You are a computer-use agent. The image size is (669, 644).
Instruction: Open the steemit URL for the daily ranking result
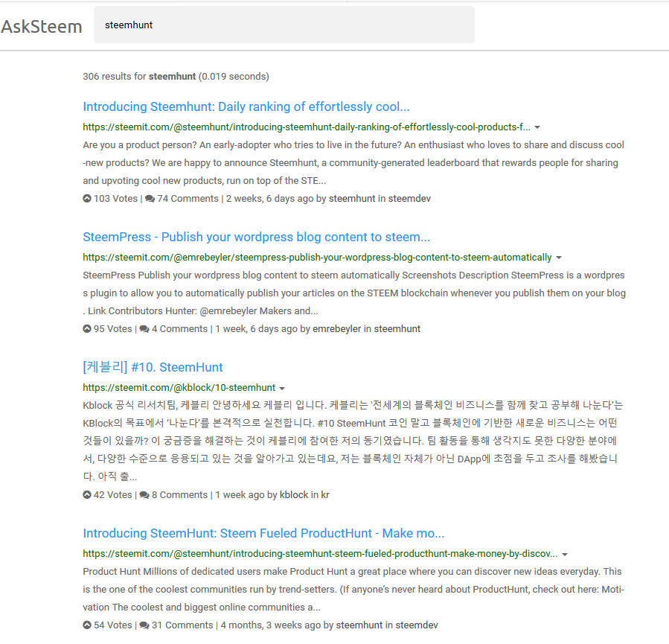click(x=307, y=127)
